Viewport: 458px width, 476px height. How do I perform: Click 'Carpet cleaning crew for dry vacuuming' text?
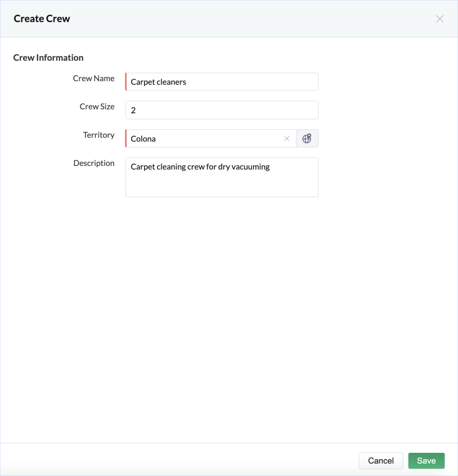point(200,167)
